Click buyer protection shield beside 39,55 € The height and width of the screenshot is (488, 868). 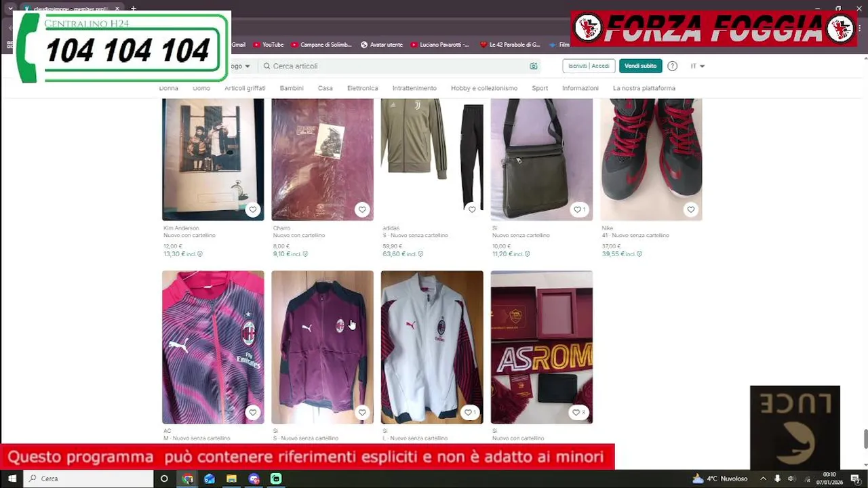pyautogui.click(x=639, y=254)
